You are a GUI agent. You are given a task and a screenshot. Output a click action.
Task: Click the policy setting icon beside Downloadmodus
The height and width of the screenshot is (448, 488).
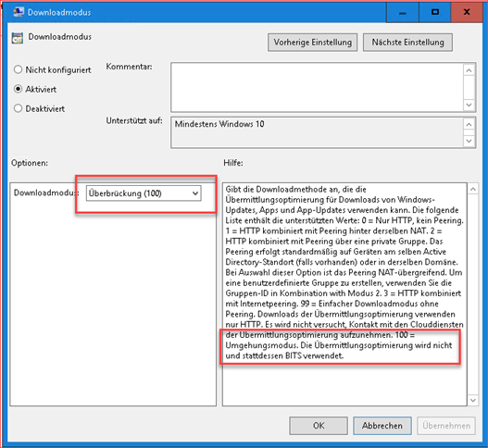18,38
